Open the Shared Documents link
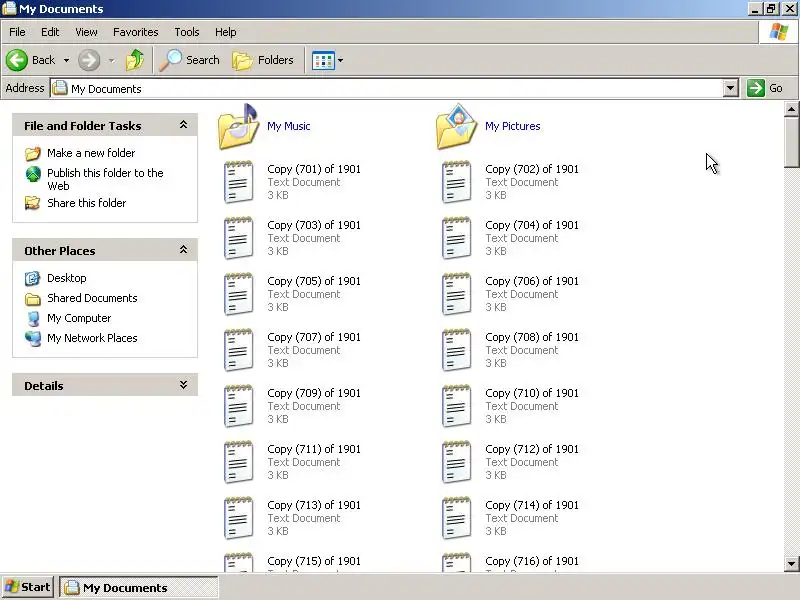This screenshot has height=600, width=800. [92, 298]
